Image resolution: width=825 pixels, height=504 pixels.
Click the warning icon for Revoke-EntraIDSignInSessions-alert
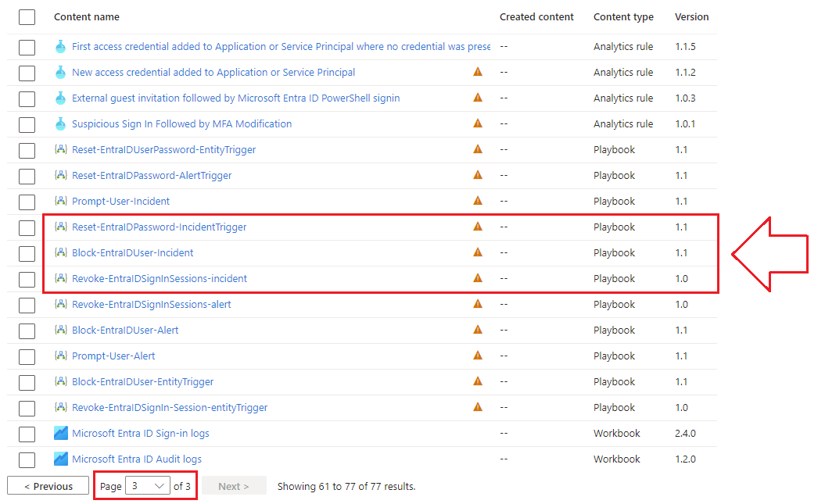(x=478, y=304)
